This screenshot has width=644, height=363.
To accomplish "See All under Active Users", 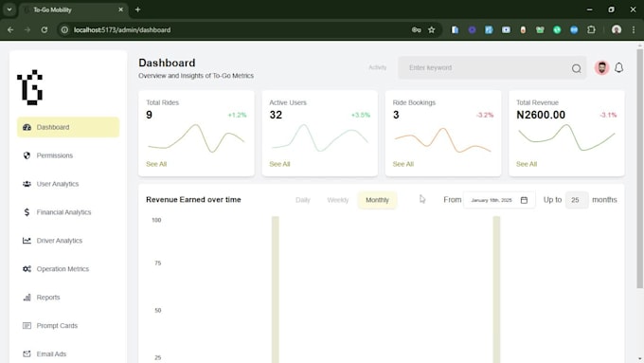I will [279, 164].
